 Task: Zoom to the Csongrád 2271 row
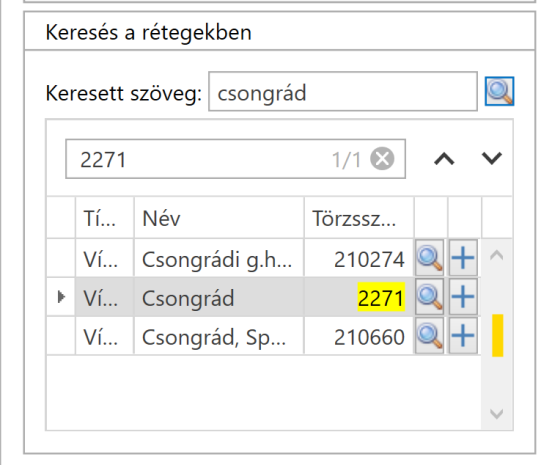(429, 297)
